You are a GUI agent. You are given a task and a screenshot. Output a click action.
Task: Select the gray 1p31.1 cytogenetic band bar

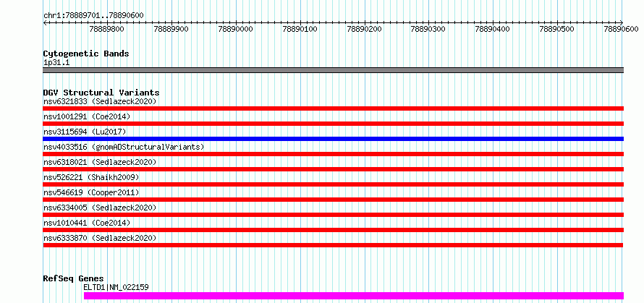point(334,70)
